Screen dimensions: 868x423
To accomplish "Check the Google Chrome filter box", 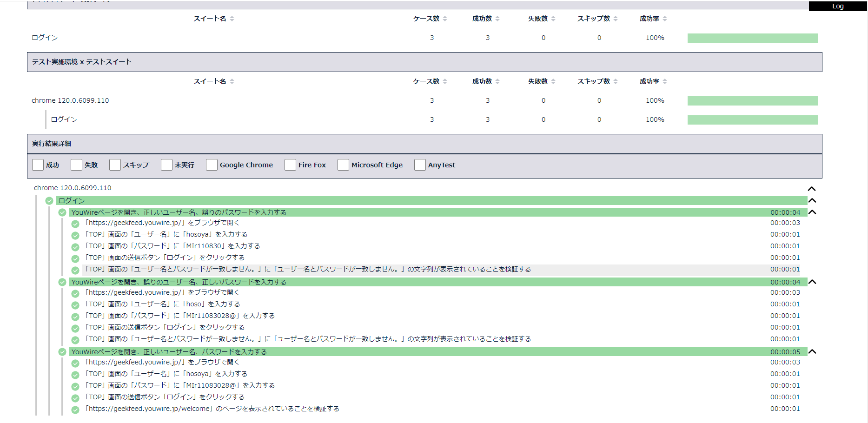I will click(x=212, y=165).
